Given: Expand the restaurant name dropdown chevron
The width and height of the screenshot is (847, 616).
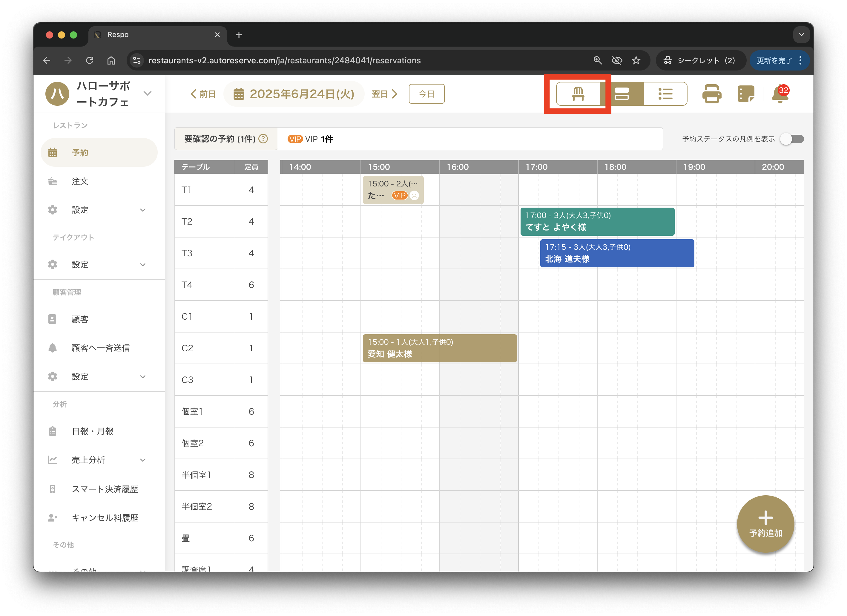Looking at the screenshot, I should pyautogui.click(x=148, y=94).
